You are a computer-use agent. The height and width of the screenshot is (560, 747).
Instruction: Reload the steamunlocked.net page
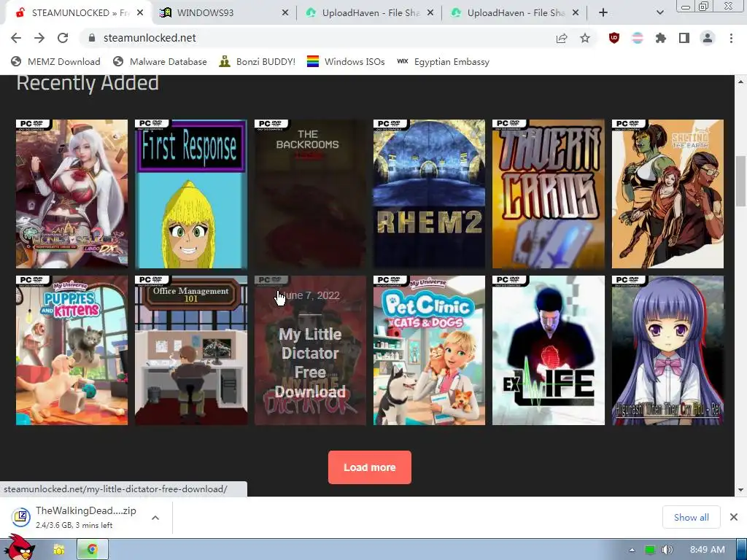[63, 38]
